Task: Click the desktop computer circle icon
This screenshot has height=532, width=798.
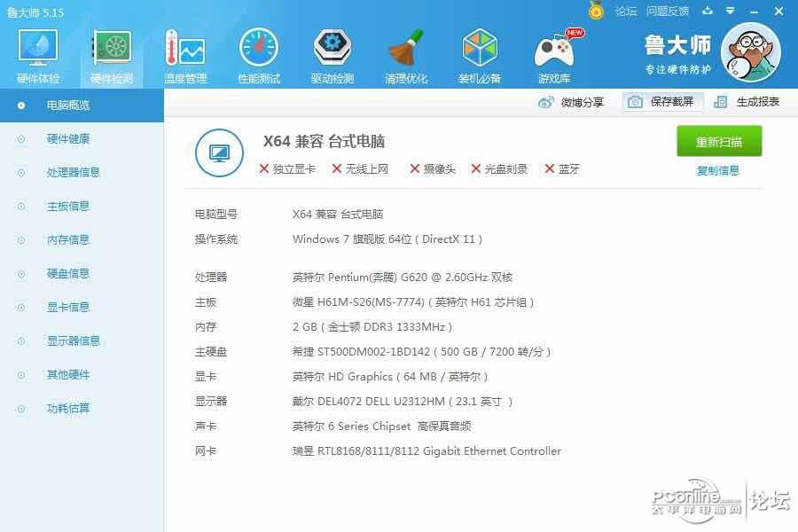Action: 219,153
